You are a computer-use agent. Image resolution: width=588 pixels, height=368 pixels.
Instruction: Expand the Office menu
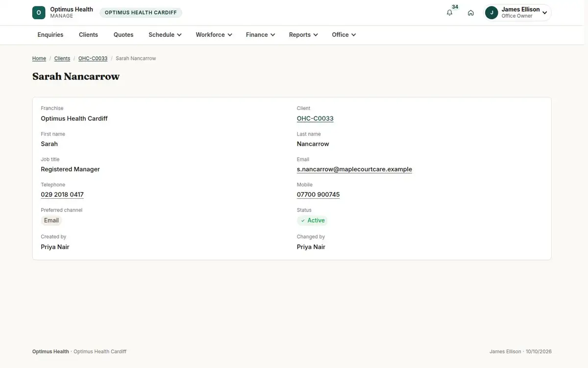343,35
